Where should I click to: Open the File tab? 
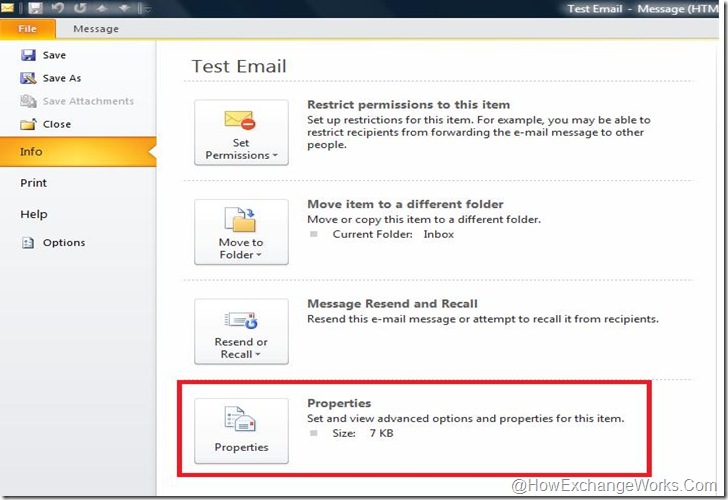coord(27,29)
